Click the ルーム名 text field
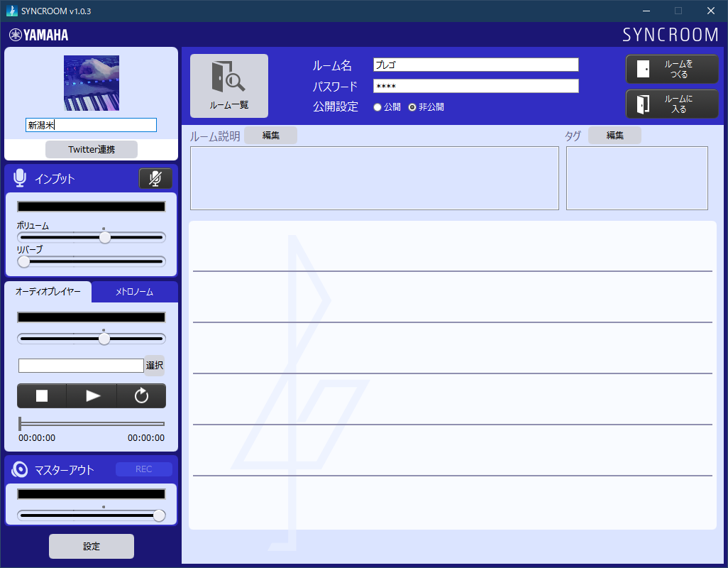728x568 pixels. click(475, 65)
